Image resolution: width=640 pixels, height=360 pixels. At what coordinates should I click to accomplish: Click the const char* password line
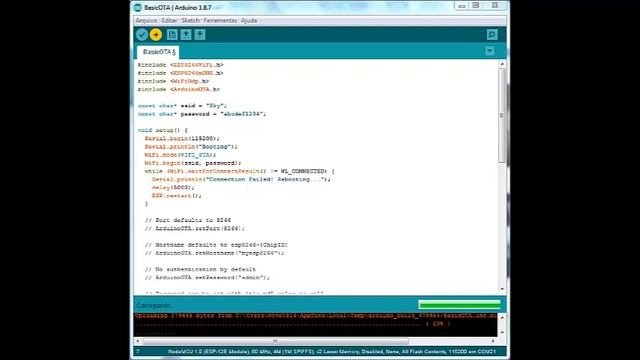point(202,114)
